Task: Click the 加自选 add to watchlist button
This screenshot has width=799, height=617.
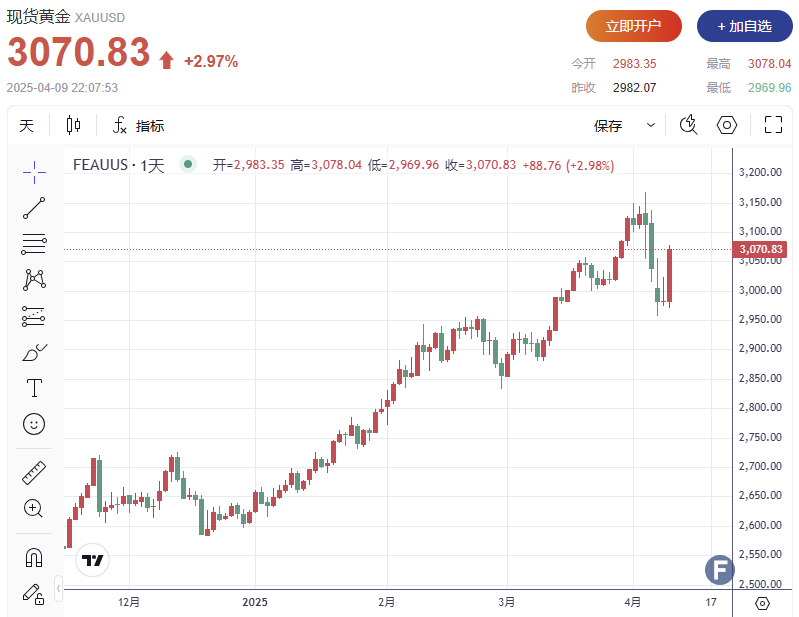Action: coord(744,26)
